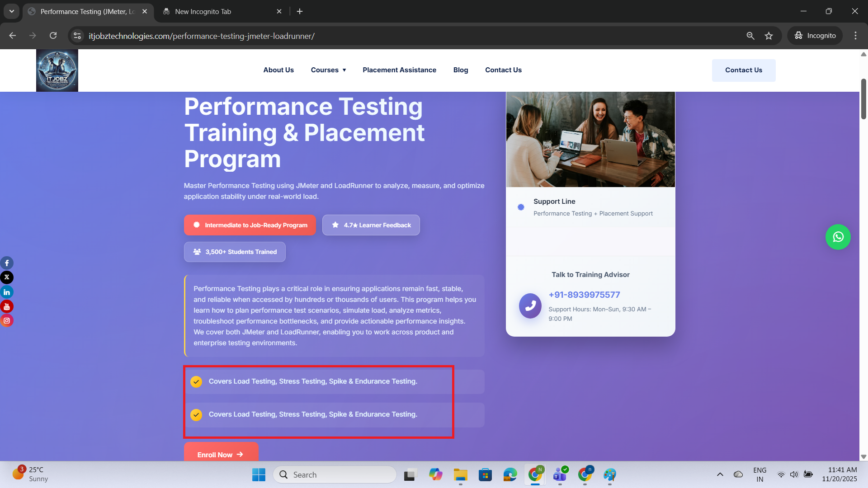Click first yellow checkmark bullet
The image size is (868, 488).
pos(196,382)
